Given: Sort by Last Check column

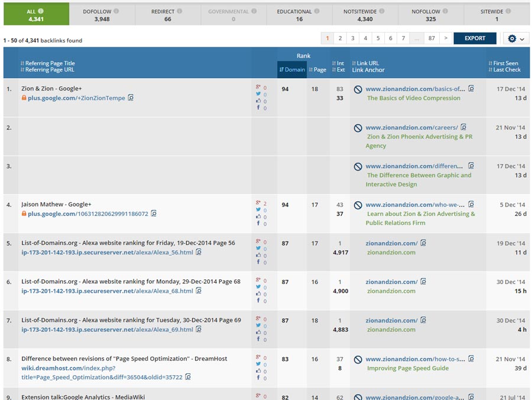Looking at the screenshot, I should [x=505, y=70].
